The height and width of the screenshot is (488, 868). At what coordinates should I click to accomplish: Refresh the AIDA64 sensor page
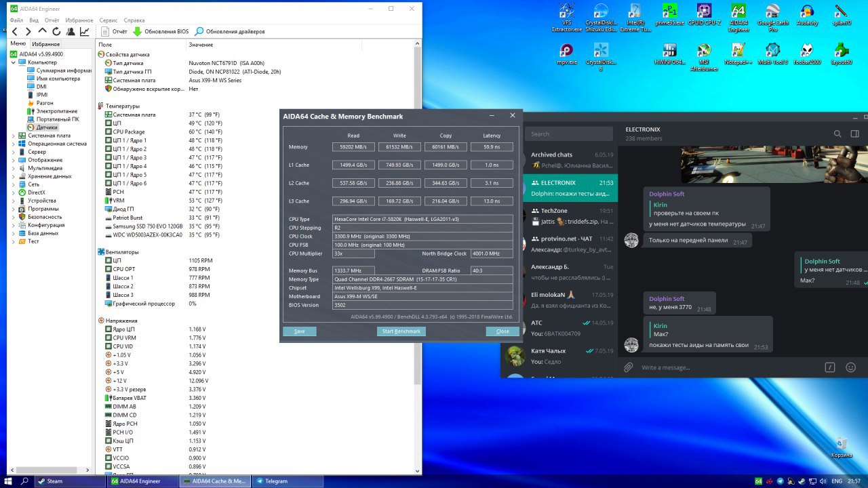pos(56,31)
